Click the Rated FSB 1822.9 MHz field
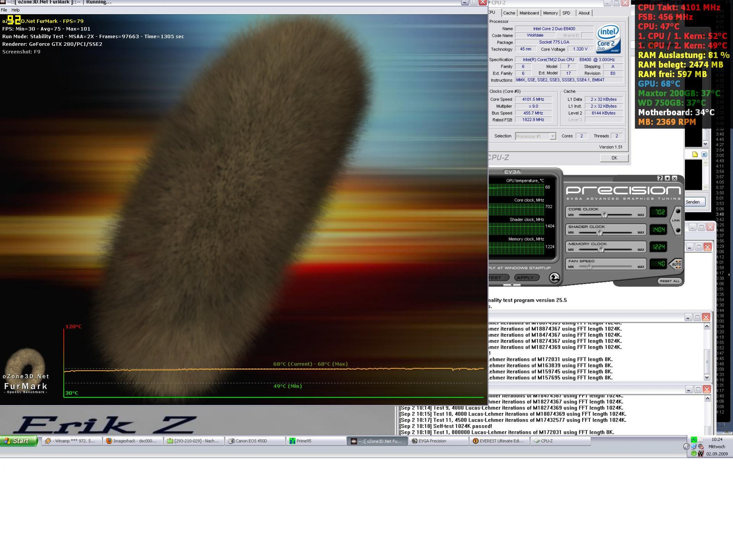This screenshot has width=733, height=560. coord(533,120)
